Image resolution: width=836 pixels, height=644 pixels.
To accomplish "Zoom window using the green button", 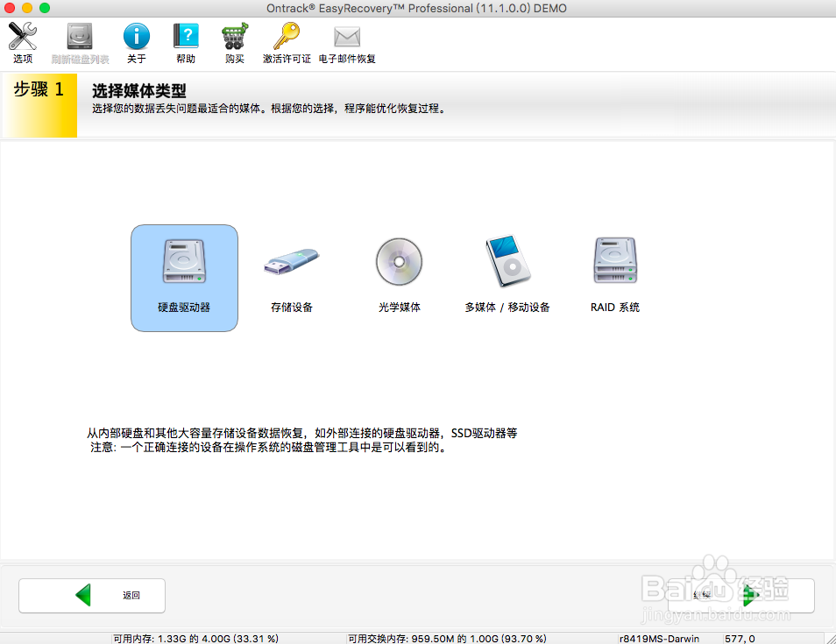I will point(45,8).
